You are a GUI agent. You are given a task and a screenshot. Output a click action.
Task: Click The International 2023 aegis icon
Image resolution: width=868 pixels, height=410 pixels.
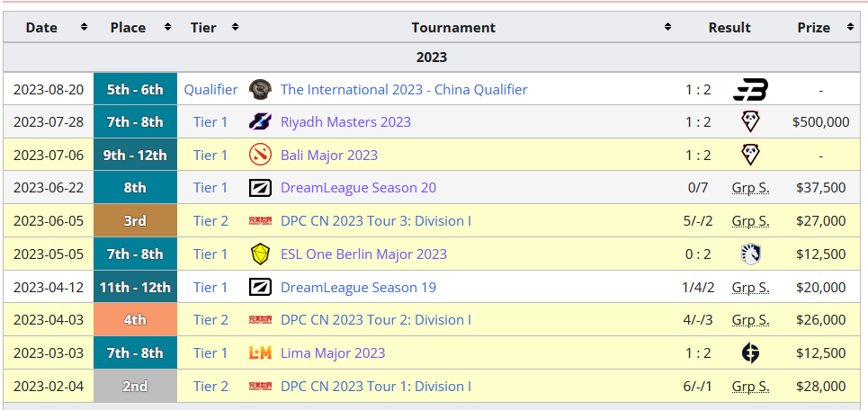point(260,89)
